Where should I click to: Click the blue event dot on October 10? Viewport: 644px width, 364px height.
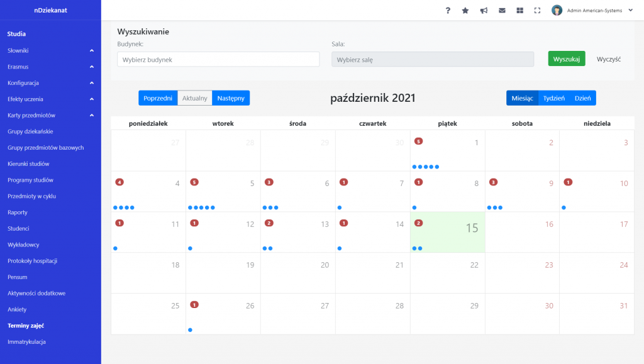[x=564, y=207]
